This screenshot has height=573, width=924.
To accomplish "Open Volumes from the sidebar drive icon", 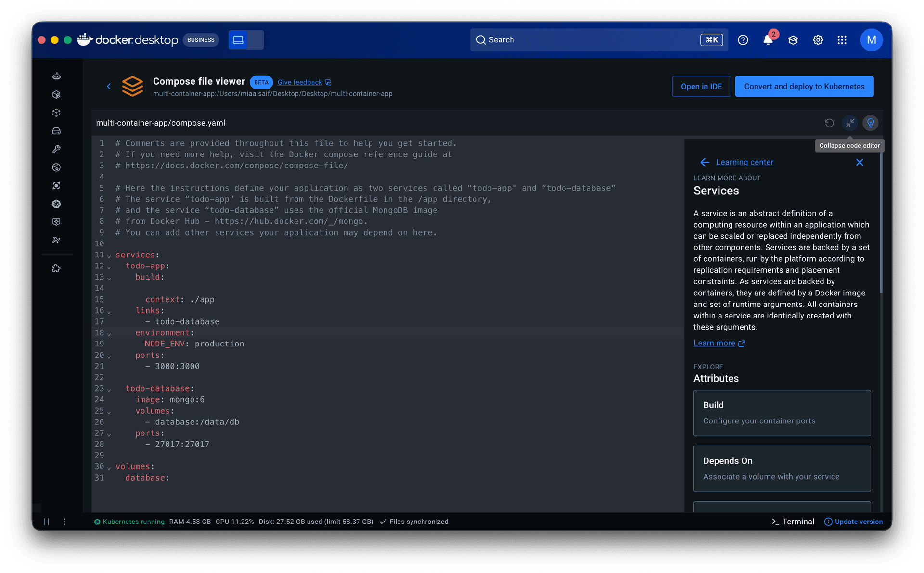I will coord(56,131).
